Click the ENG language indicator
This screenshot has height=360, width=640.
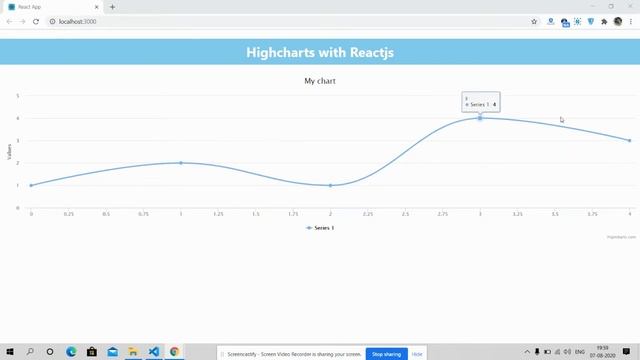580,351
